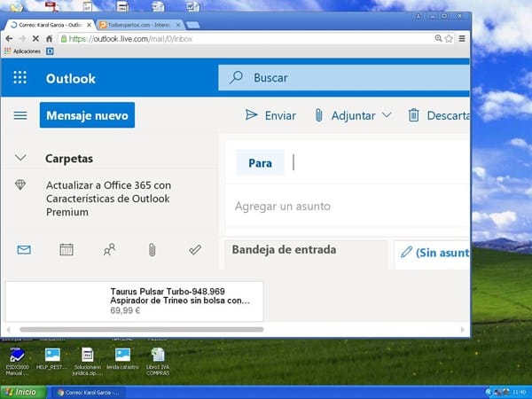Close the Todoexpertos.com tab
This screenshot has width=532, height=399.
pyautogui.click(x=178, y=25)
